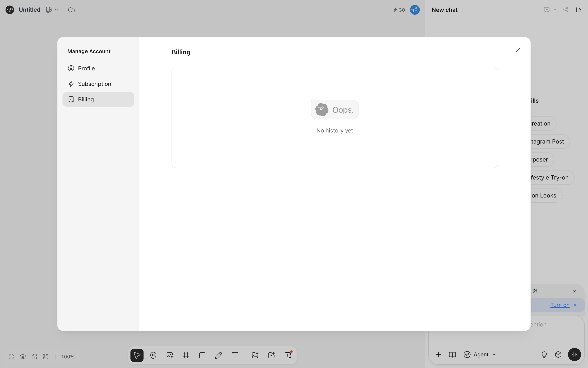Select the Text tool
This screenshot has height=368, width=588.
pos(235,355)
